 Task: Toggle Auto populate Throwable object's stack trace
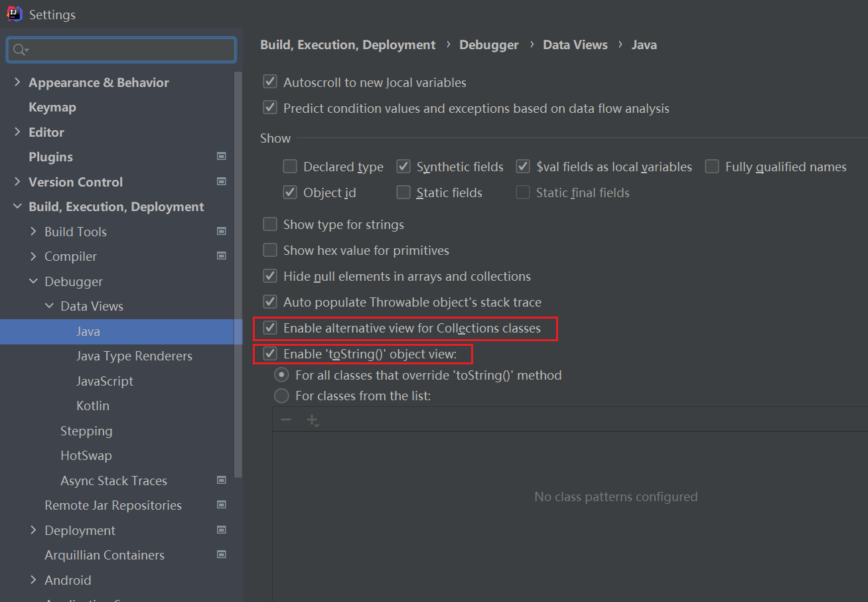[x=270, y=302]
